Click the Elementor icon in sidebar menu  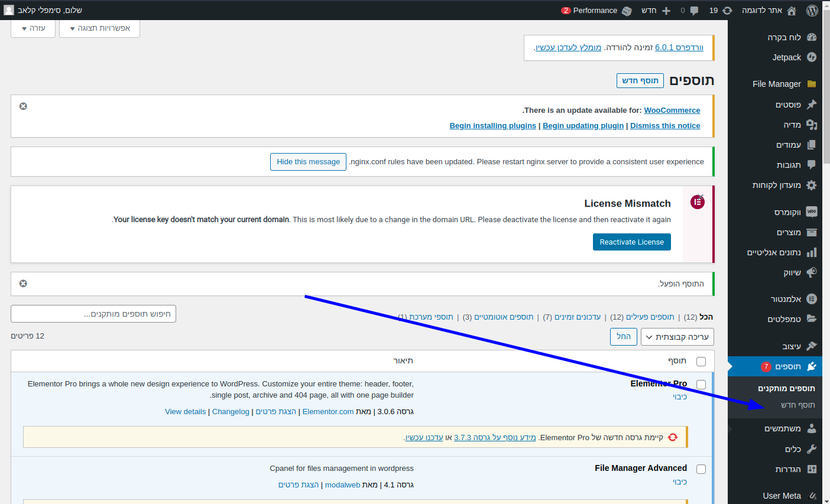pos(812,299)
